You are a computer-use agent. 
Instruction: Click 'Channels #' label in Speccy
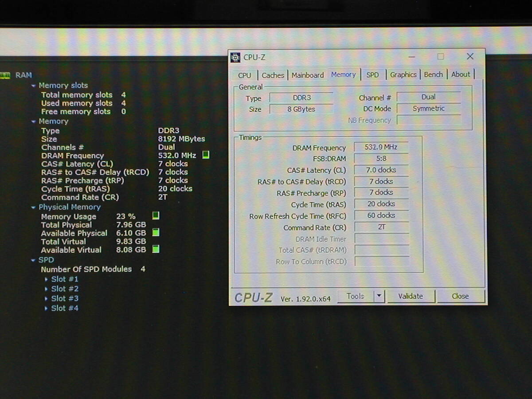coord(63,147)
